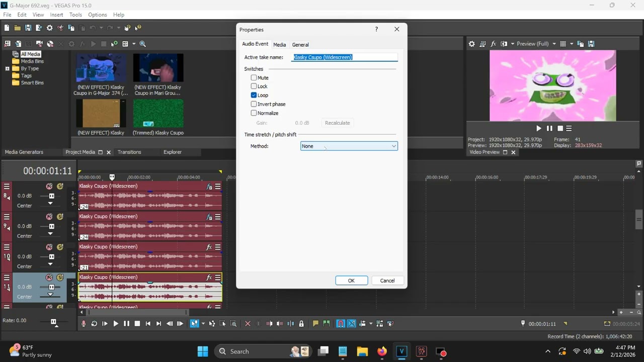
Task: Switch to the Media tab in Properties
Action: [x=280, y=45]
